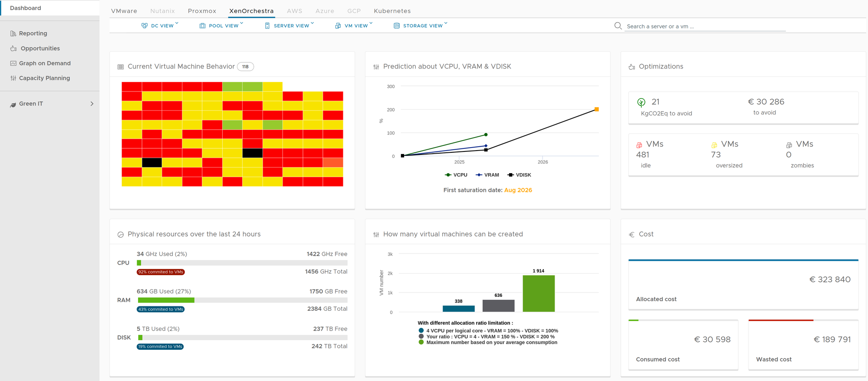868x381 pixels.
Task: Switch to the Kubernetes tab
Action: click(392, 11)
